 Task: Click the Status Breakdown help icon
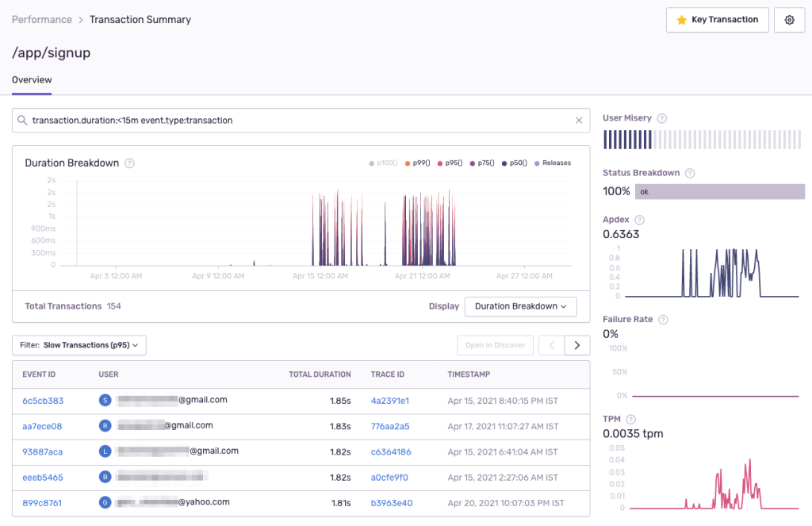(x=690, y=173)
